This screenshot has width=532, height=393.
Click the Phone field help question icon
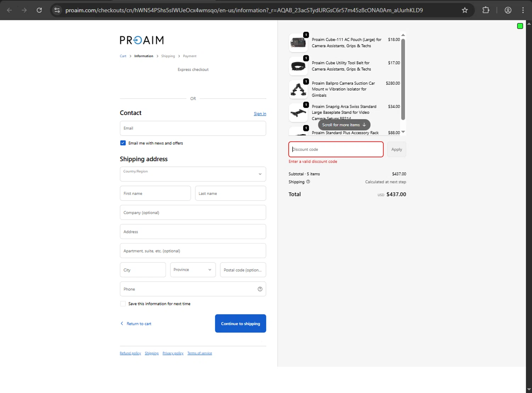point(260,289)
